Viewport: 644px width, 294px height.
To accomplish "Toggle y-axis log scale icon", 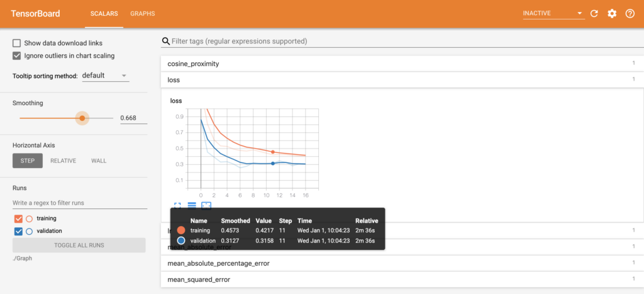I will coord(192,205).
